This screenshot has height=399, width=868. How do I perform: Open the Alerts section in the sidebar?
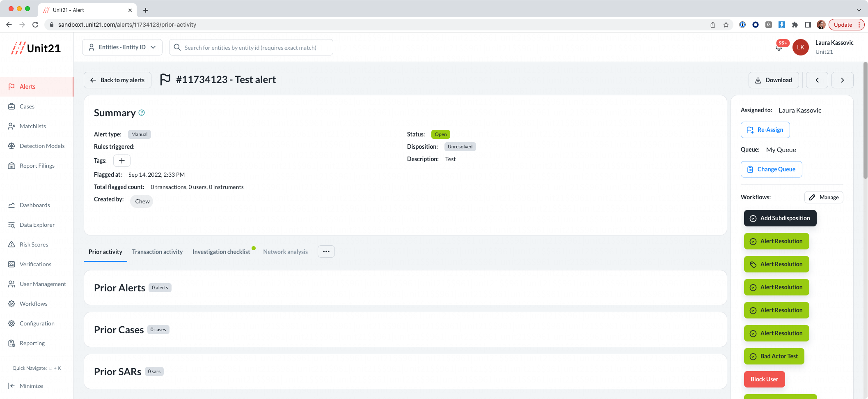pyautogui.click(x=27, y=86)
